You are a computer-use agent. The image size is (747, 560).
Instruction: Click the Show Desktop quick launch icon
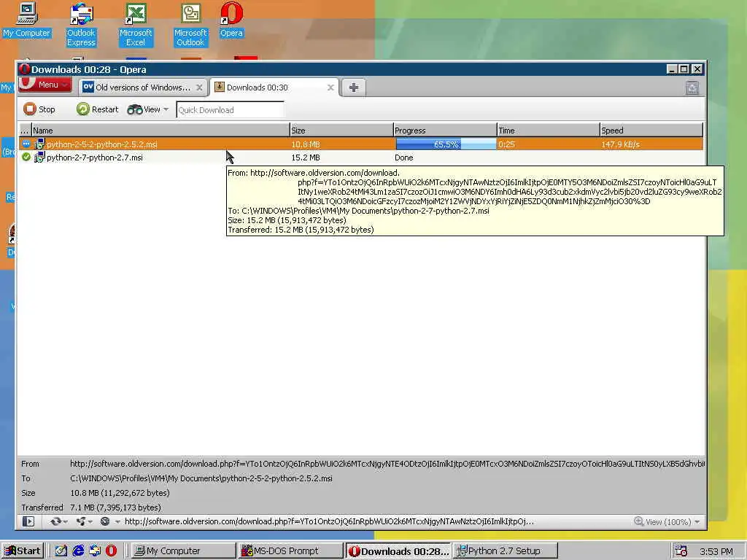pyautogui.click(x=61, y=551)
